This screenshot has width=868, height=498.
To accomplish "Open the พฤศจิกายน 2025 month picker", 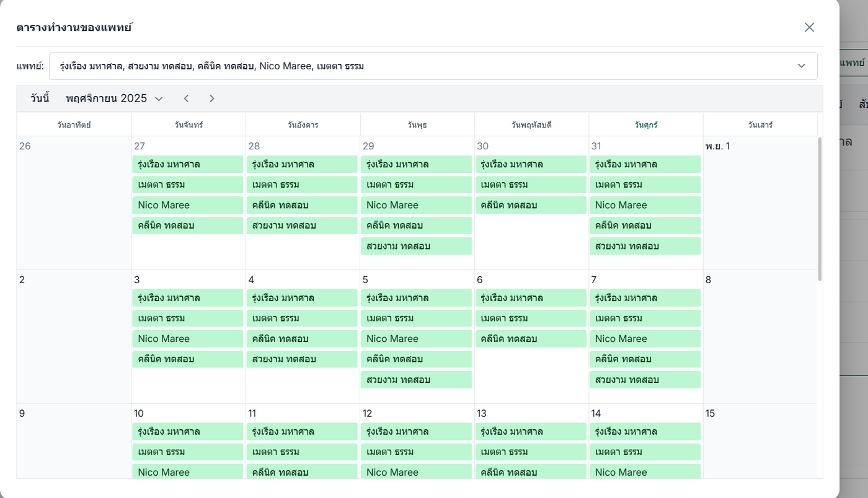I will 114,98.
